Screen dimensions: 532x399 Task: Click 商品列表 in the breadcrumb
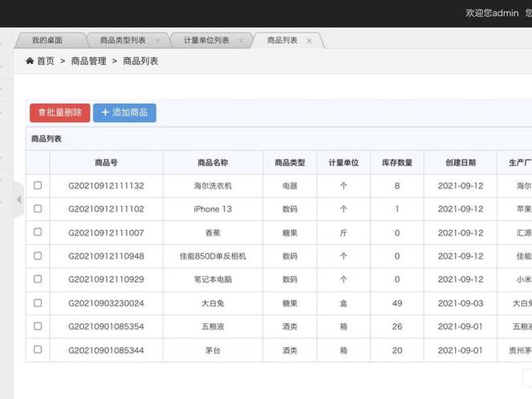pos(140,61)
